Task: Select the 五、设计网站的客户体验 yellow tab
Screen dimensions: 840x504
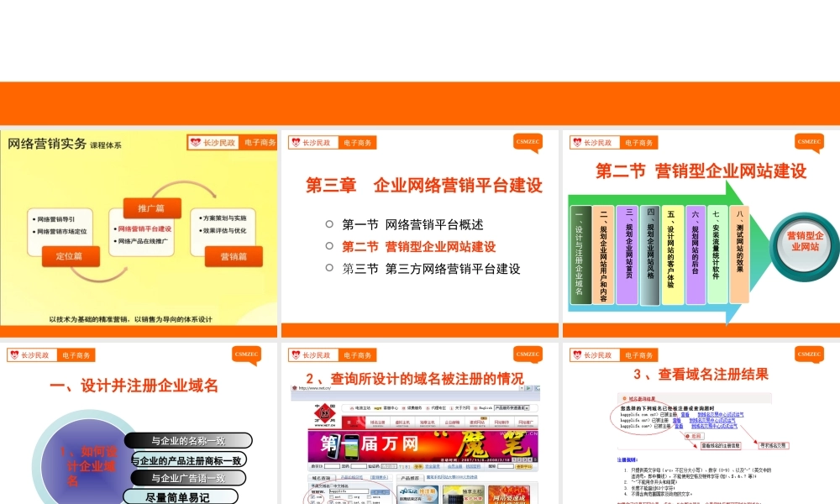Action: click(671, 254)
